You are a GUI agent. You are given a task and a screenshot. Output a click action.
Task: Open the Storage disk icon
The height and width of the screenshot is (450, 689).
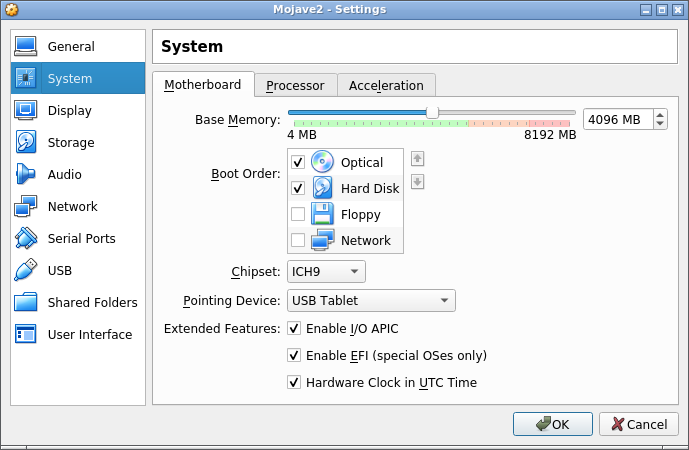tap(25, 142)
